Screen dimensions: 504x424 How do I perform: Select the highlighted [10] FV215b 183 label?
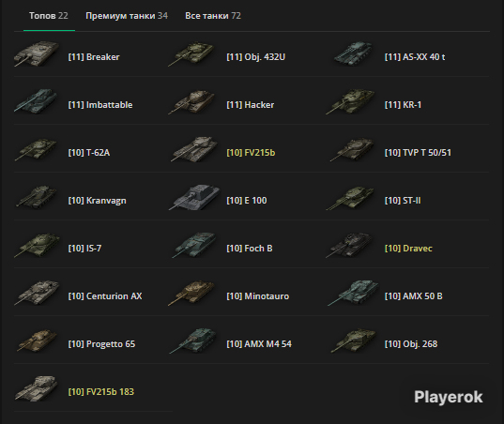click(x=101, y=392)
